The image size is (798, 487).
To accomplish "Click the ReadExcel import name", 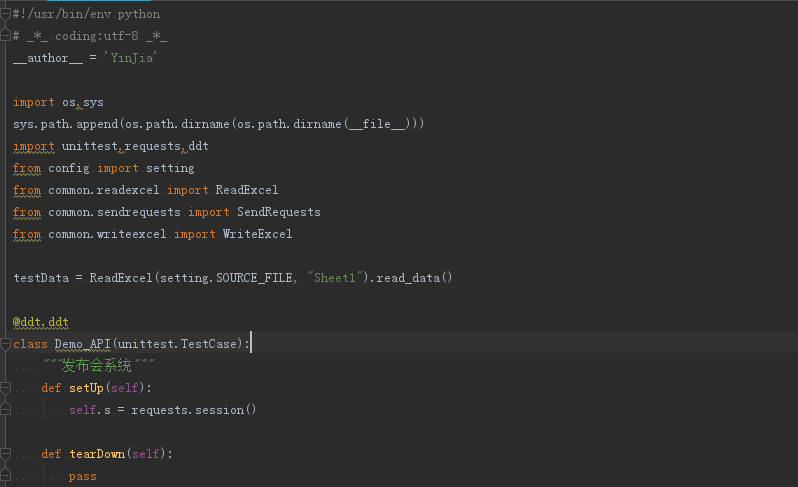I will coord(246,190).
